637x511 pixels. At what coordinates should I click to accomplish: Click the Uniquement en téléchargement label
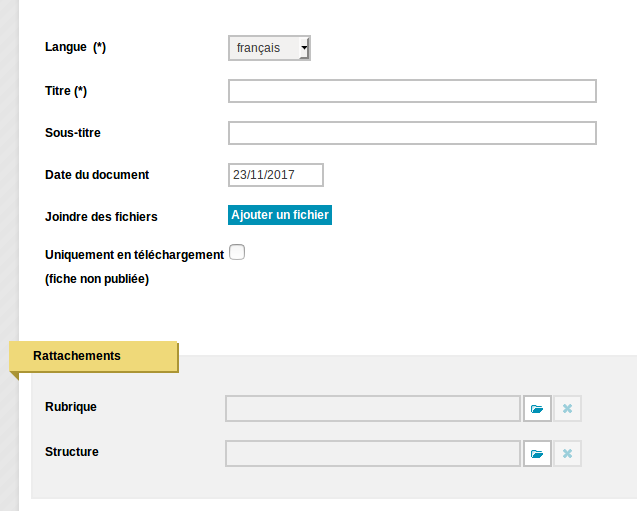point(134,255)
